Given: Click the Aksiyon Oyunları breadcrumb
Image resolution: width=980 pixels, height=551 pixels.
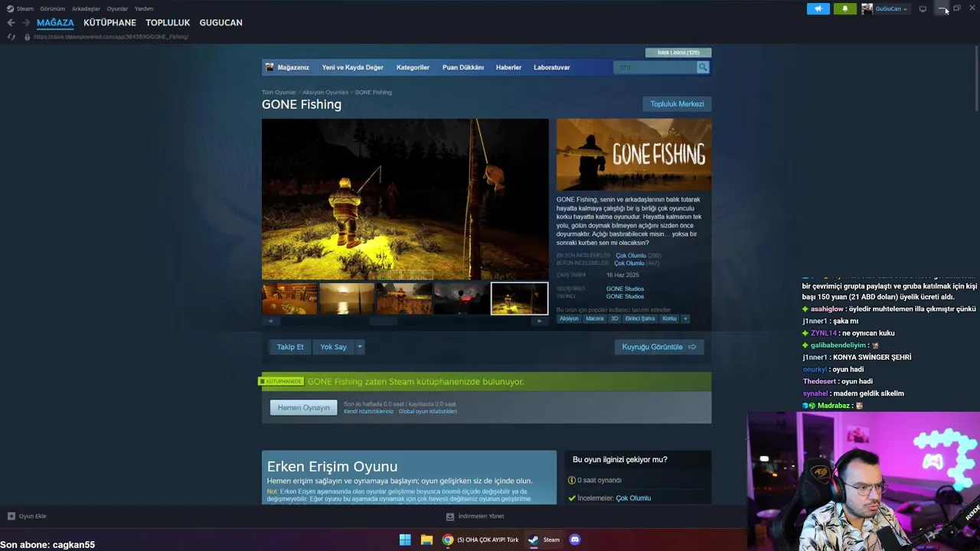Looking at the screenshot, I should pos(325,92).
